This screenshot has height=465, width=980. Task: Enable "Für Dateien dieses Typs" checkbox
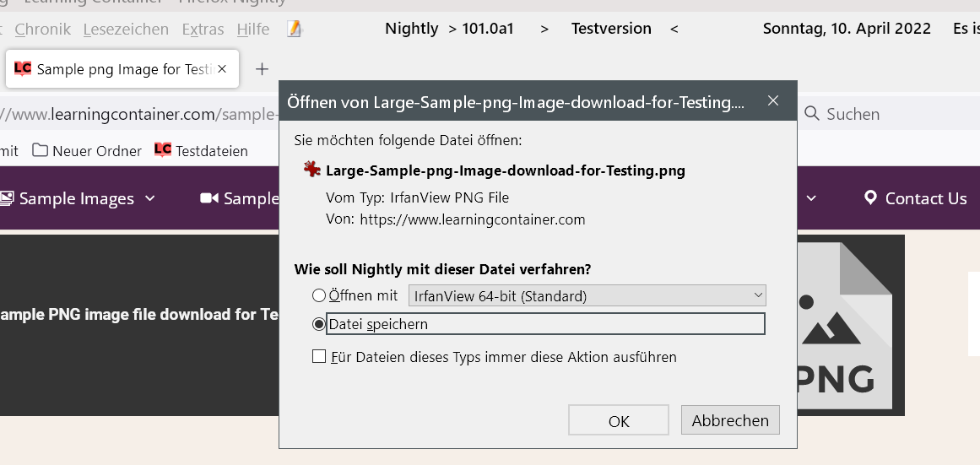point(319,357)
